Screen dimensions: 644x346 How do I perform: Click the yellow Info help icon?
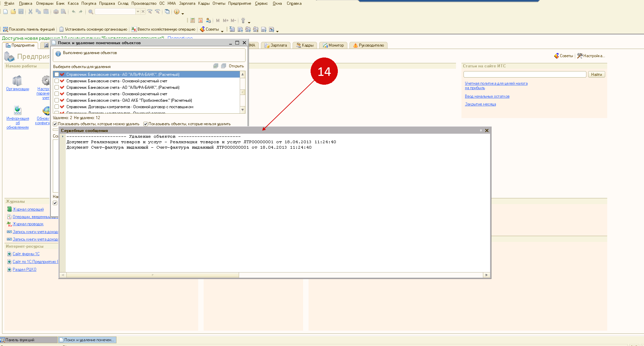pos(176,12)
